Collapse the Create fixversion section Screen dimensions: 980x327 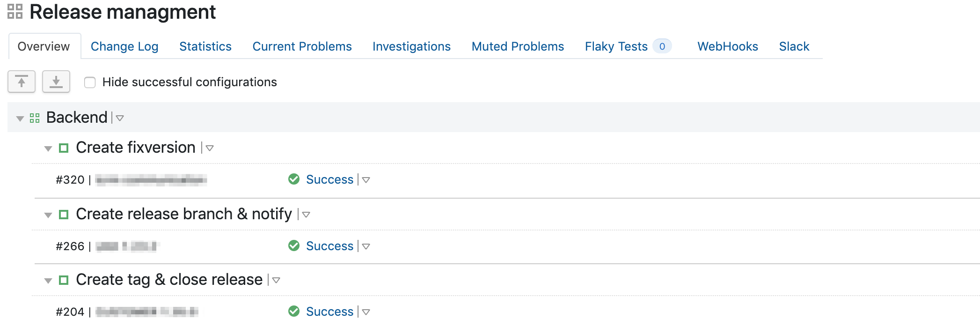(x=48, y=149)
